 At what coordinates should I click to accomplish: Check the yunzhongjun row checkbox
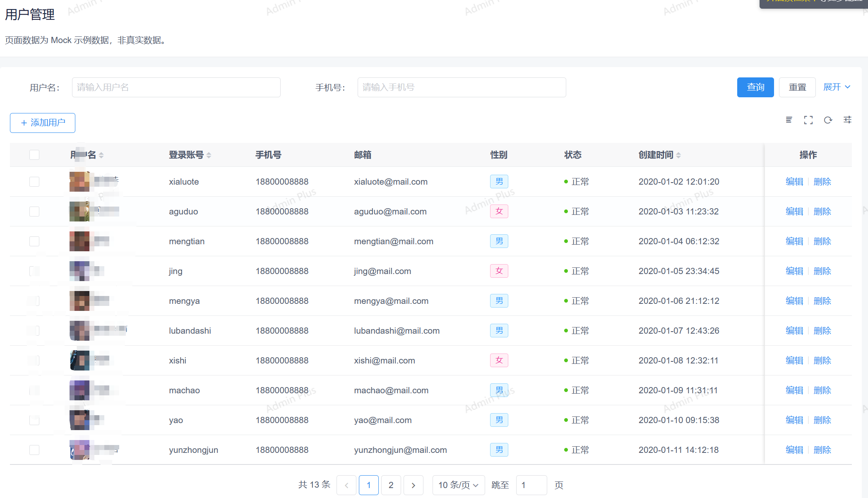(x=34, y=450)
